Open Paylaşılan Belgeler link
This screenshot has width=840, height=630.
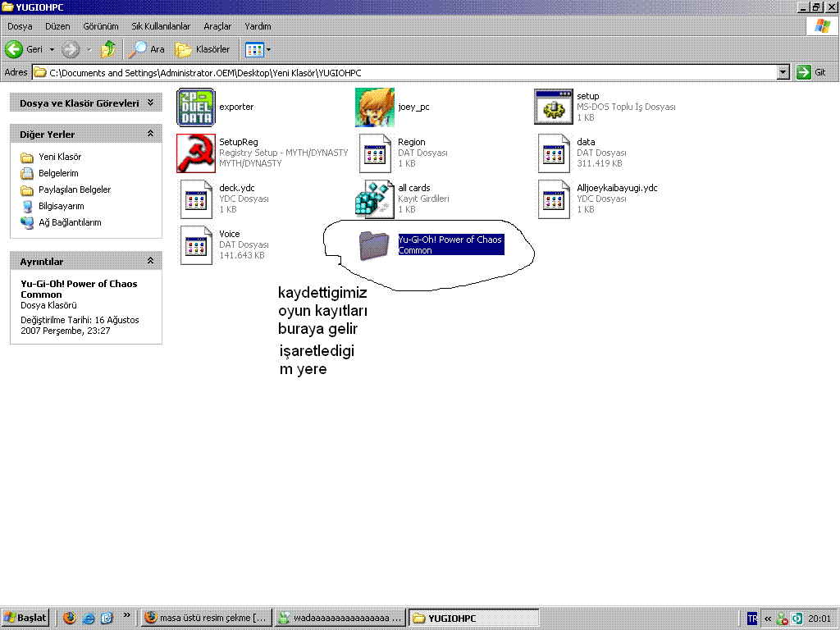click(x=75, y=189)
